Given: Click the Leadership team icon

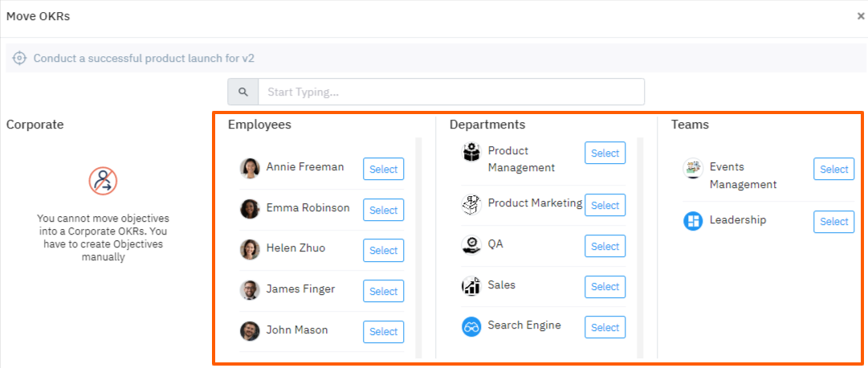Looking at the screenshot, I should [693, 221].
